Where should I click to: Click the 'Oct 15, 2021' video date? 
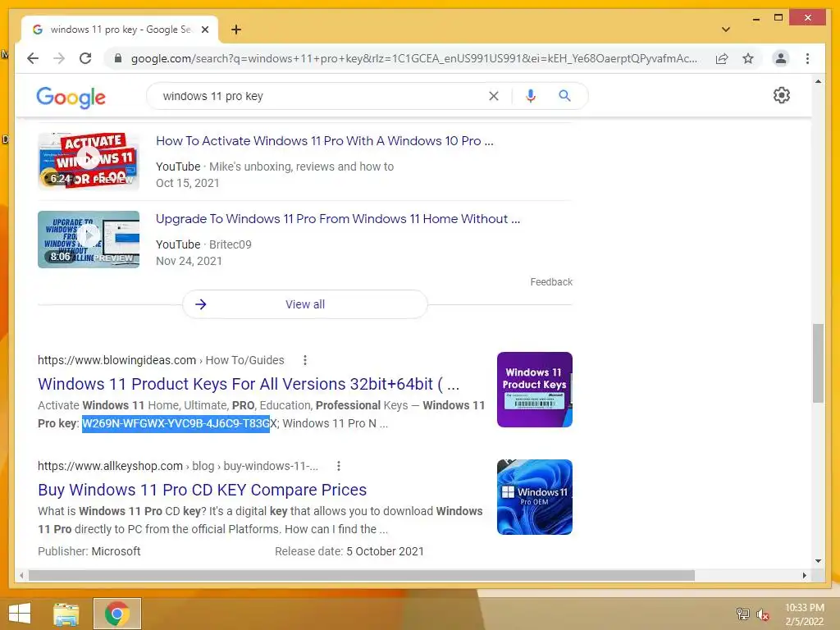click(x=188, y=183)
